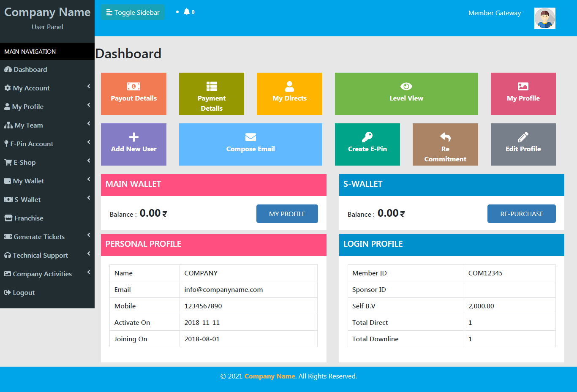Select Dashboard in the sidebar
The width and height of the screenshot is (577, 392).
point(30,69)
